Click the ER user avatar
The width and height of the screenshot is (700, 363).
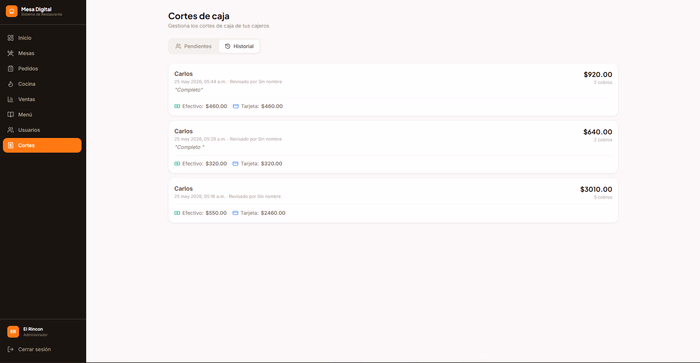pos(13,332)
